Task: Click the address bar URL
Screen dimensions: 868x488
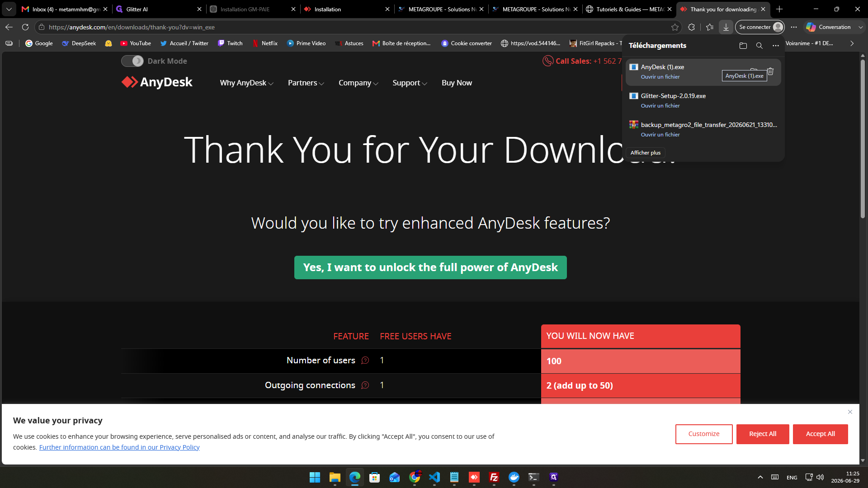Action: [132, 27]
